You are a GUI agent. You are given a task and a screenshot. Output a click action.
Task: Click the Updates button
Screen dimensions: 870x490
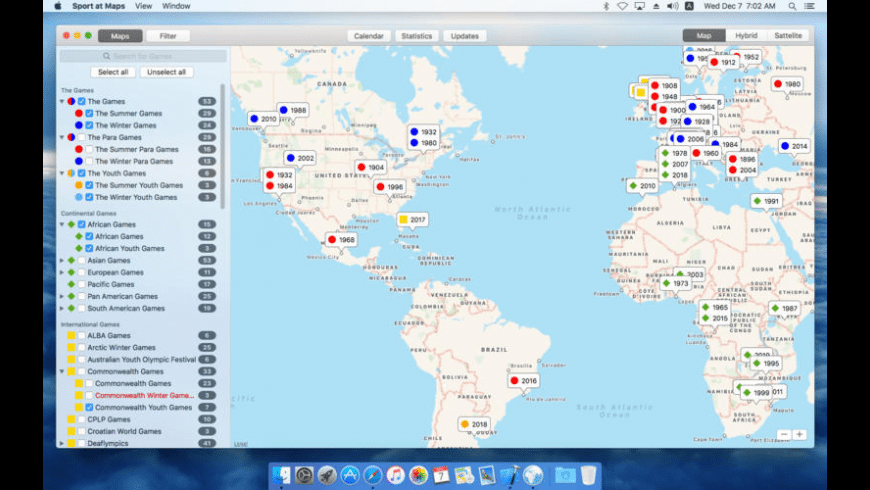click(464, 36)
